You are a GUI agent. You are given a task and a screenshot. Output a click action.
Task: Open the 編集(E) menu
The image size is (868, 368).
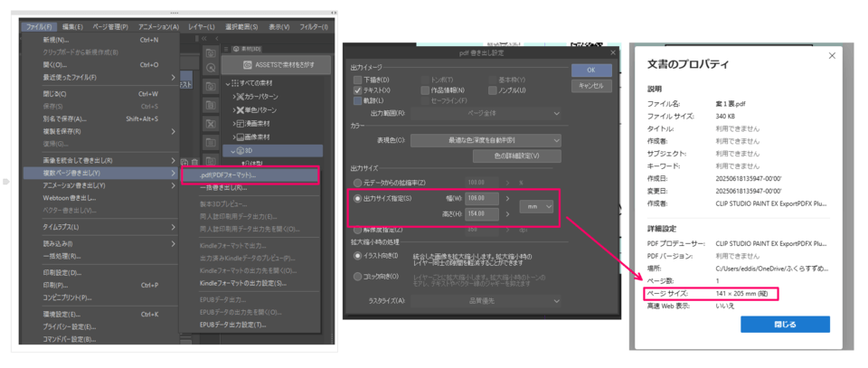pos(71,28)
